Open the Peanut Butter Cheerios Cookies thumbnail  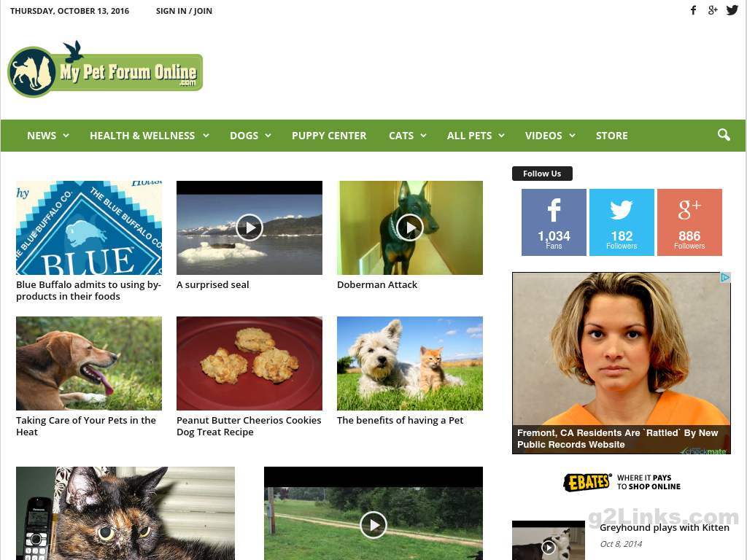pyautogui.click(x=249, y=363)
